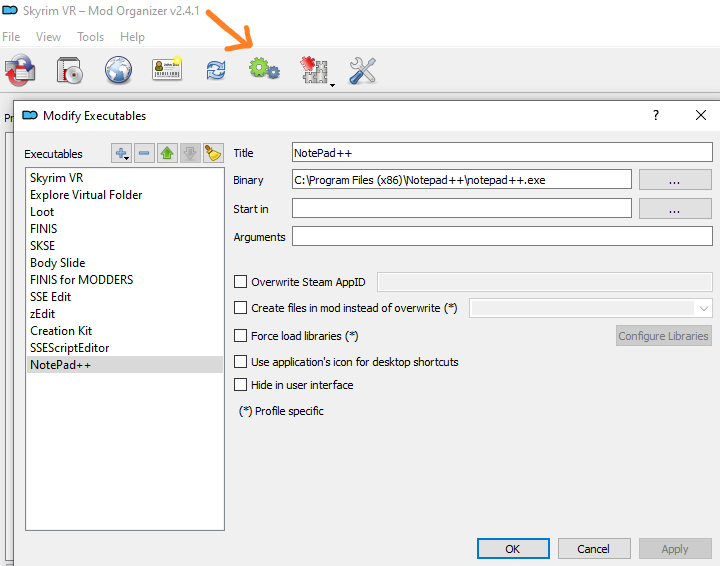Image resolution: width=720 pixels, height=566 pixels.
Task: Click the broom clean executables icon
Action: (213, 153)
